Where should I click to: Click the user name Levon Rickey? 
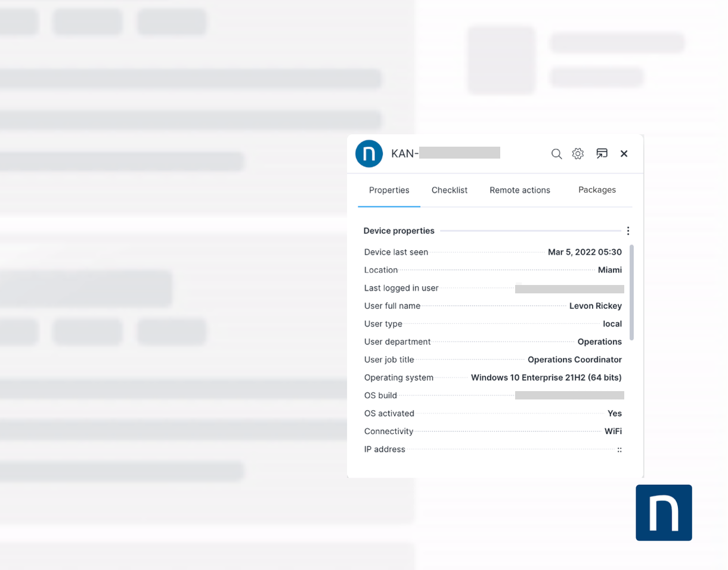click(x=595, y=306)
